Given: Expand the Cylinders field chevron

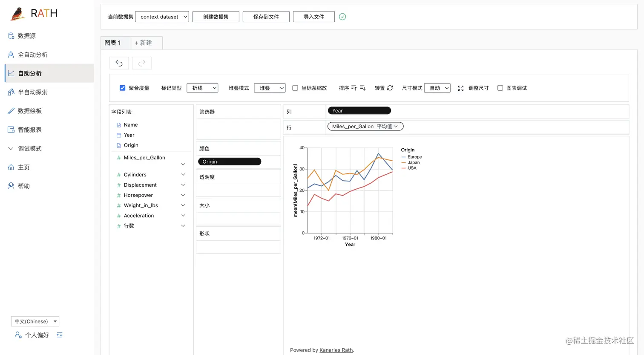Looking at the screenshot, I should click(183, 175).
